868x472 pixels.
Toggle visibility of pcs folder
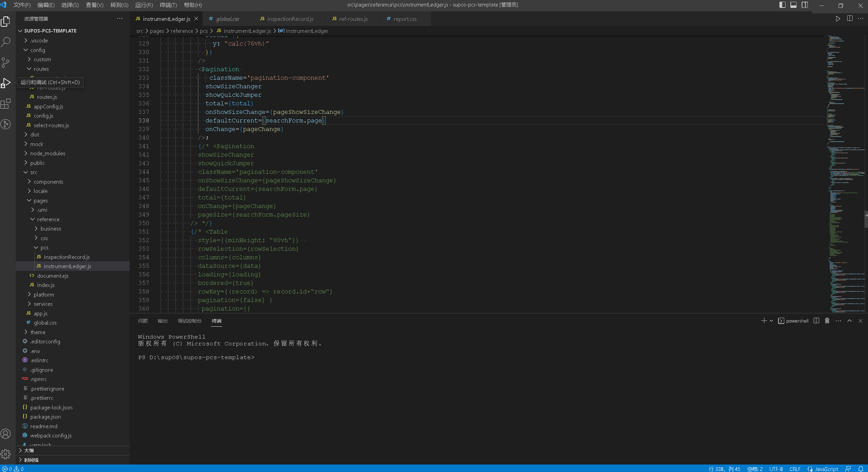(x=36, y=248)
